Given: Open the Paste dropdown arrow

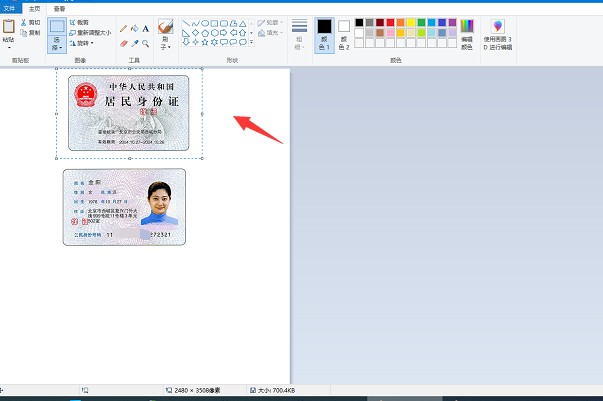Looking at the screenshot, I should pos(8,48).
